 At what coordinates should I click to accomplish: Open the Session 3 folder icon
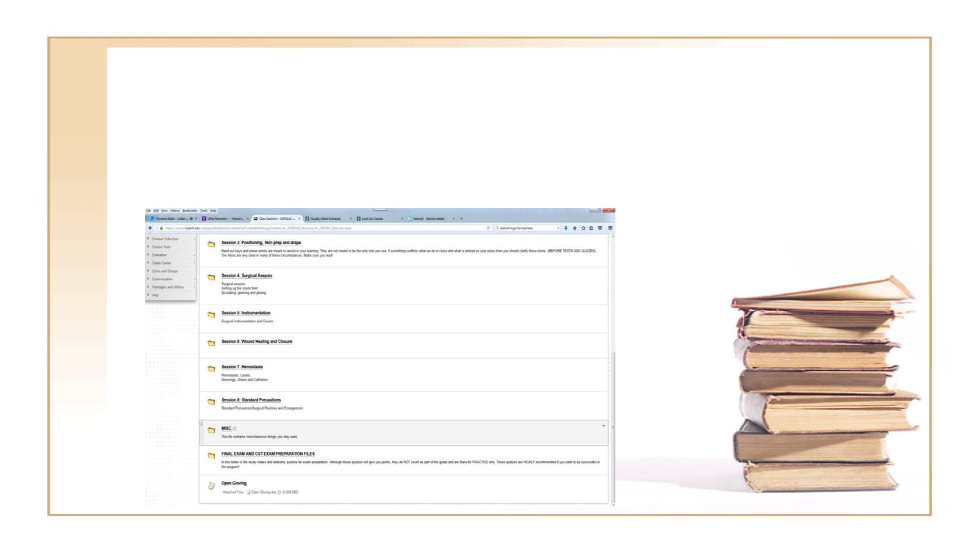click(x=212, y=243)
